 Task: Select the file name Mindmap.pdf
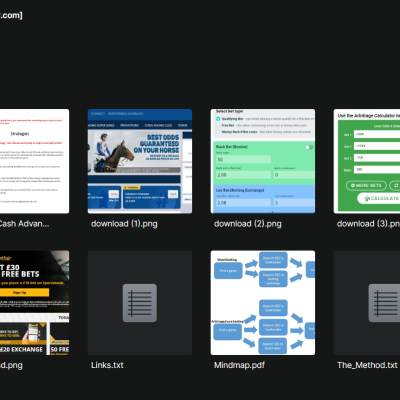(239, 365)
